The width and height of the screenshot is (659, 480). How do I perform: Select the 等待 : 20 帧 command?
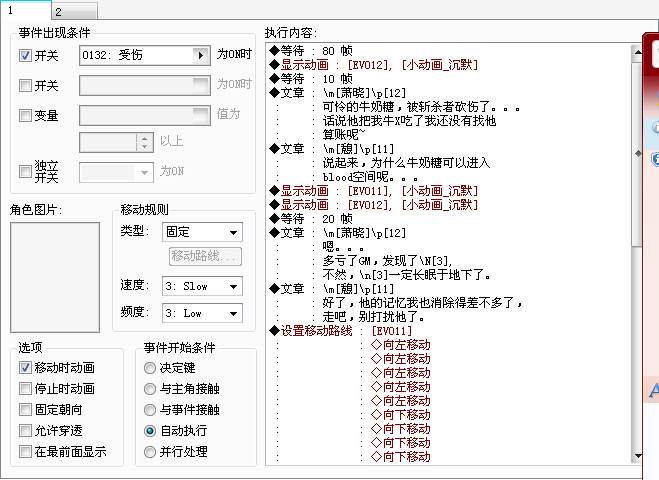[311, 219]
